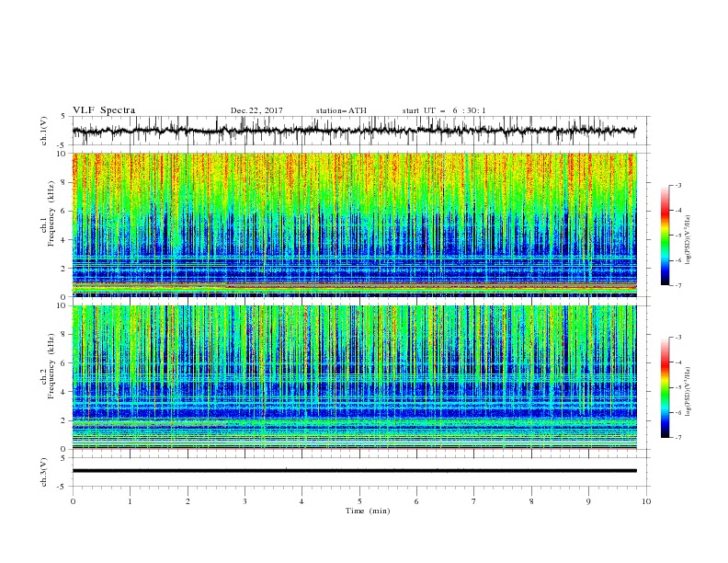Image resolution: width=728 pixels, height=563 pixels.
Task: Click the 'Time (min)' x-axis label
Action: click(x=368, y=511)
